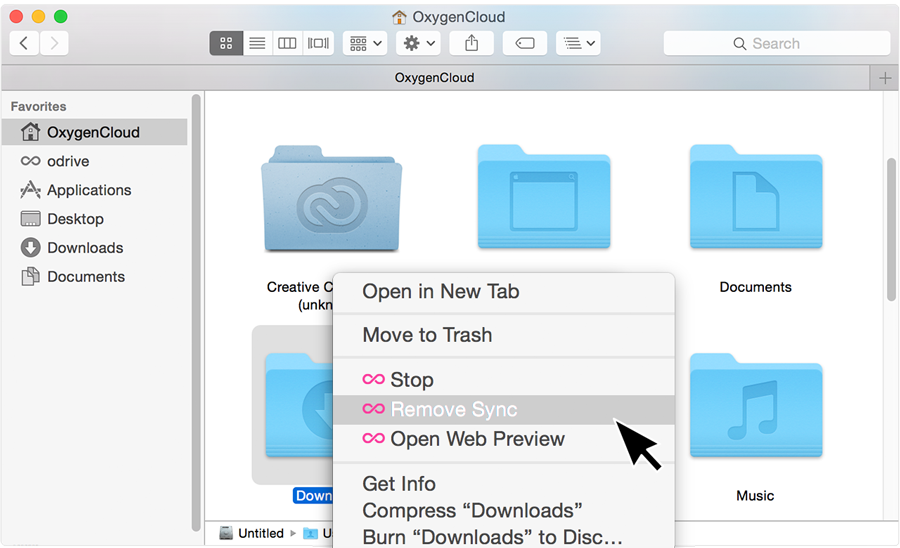Click the sidebar vertical scrollbar
This screenshot has height=548, width=900.
coord(196,313)
